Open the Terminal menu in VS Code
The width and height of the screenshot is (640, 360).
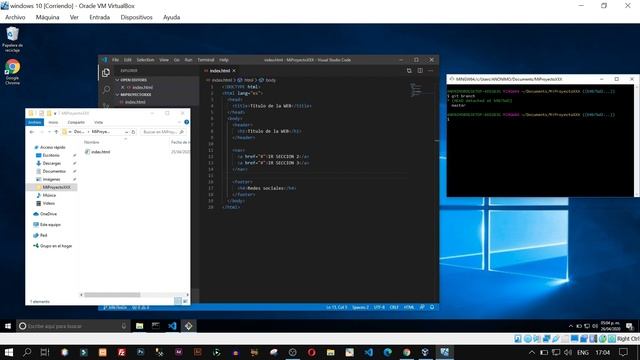pos(206,60)
